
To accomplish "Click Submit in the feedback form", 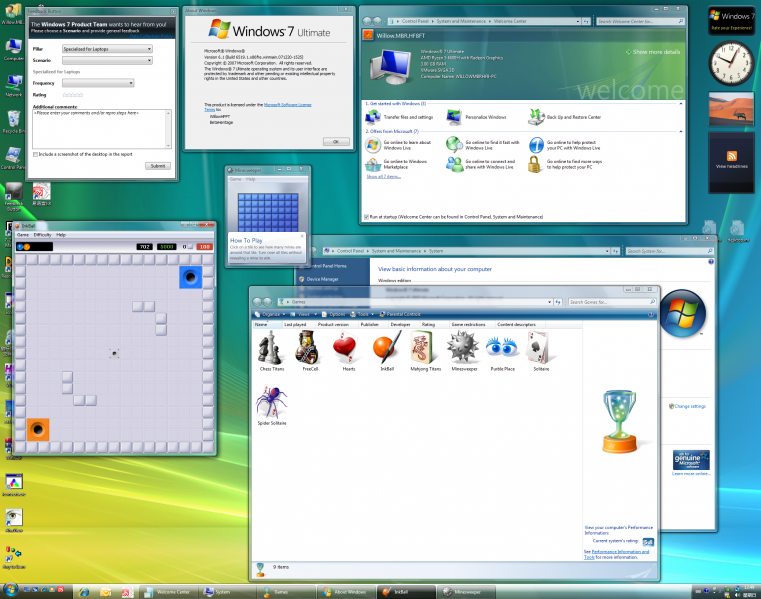I will click(x=158, y=166).
